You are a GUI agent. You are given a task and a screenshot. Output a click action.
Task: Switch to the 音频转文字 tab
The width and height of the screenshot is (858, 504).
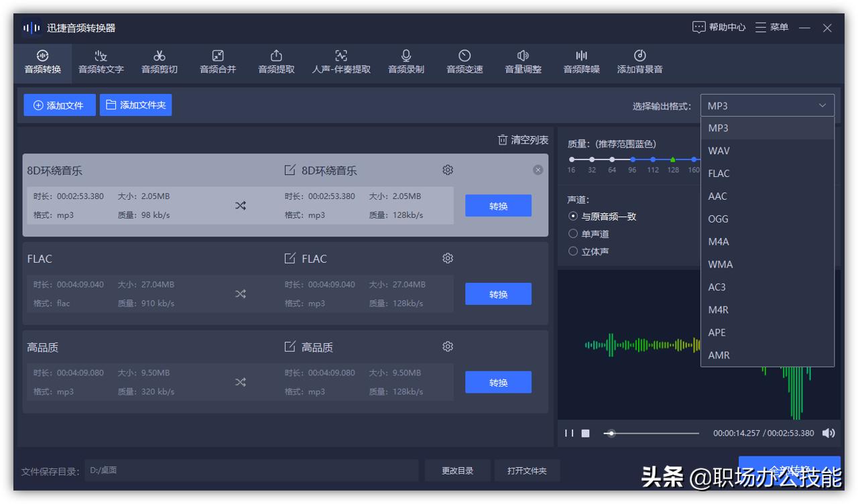click(x=100, y=62)
